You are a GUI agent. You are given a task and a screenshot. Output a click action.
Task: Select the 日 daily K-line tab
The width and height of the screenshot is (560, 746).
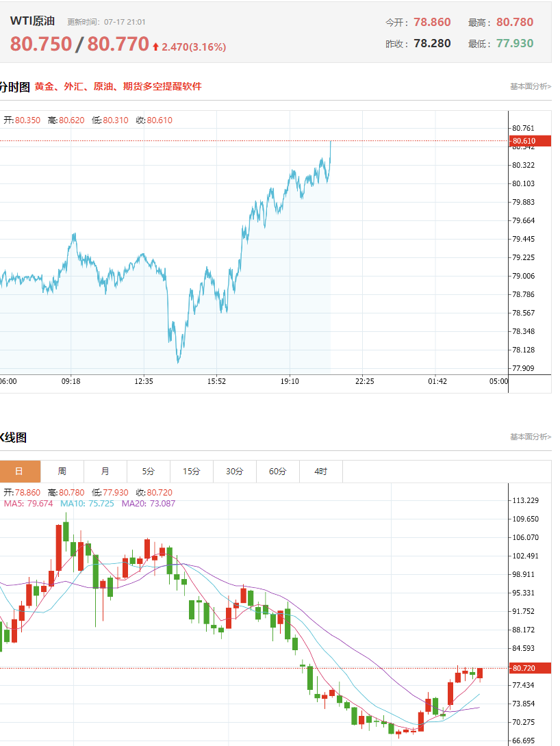tap(19, 472)
